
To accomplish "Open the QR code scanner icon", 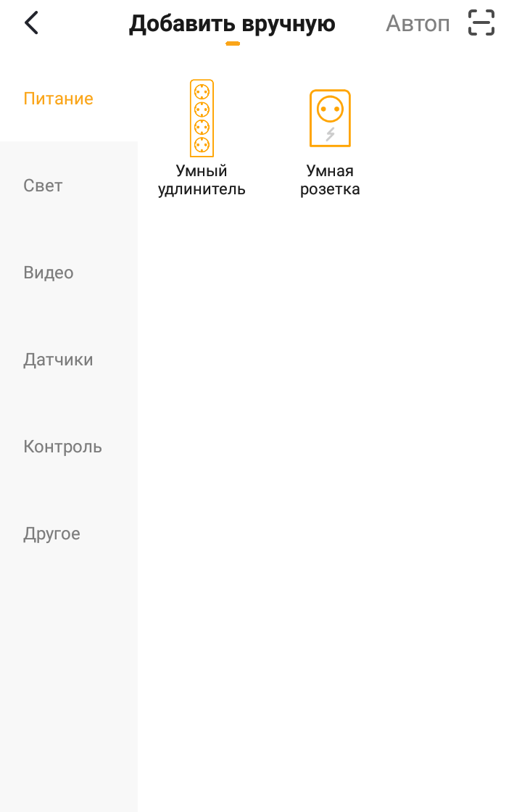I will (481, 23).
